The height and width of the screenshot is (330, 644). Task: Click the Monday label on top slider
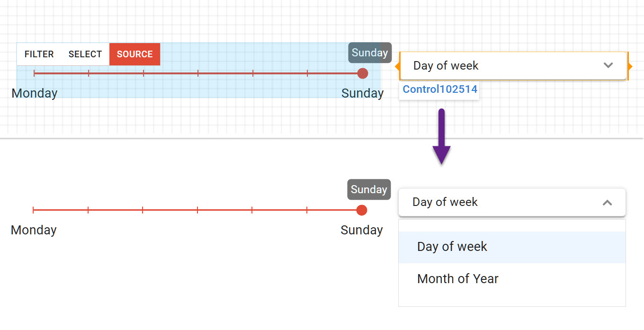click(35, 93)
